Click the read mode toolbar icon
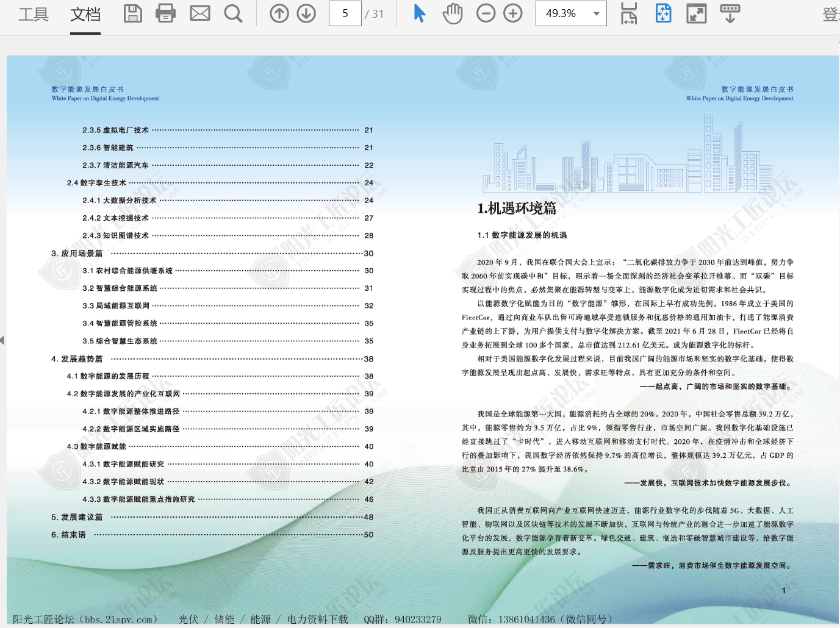 click(x=730, y=13)
